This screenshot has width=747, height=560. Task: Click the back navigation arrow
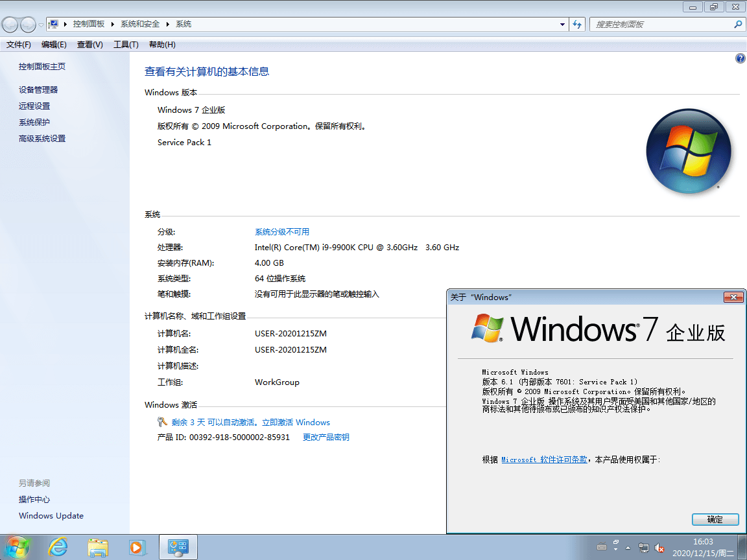[x=10, y=24]
